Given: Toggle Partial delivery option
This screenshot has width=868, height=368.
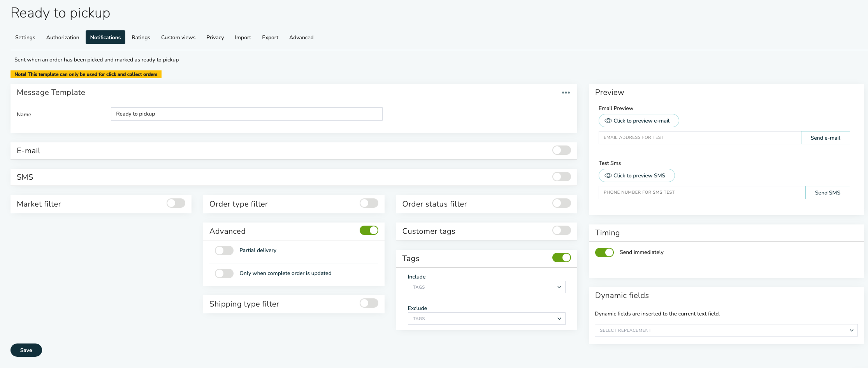Looking at the screenshot, I should click(224, 251).
